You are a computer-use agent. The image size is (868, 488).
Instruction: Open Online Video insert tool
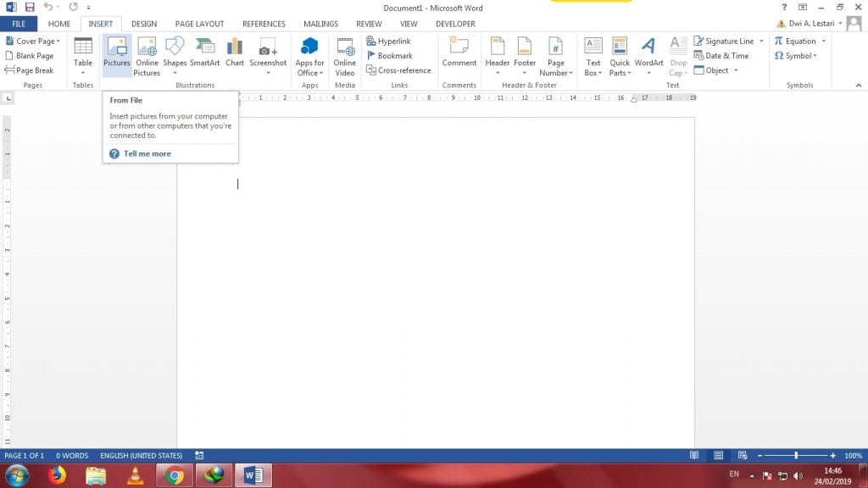(x=345, y=57)
